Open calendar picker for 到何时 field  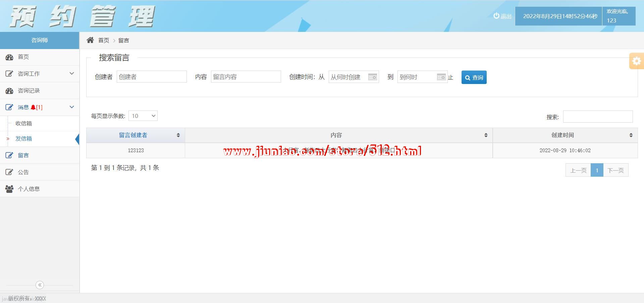441,77
